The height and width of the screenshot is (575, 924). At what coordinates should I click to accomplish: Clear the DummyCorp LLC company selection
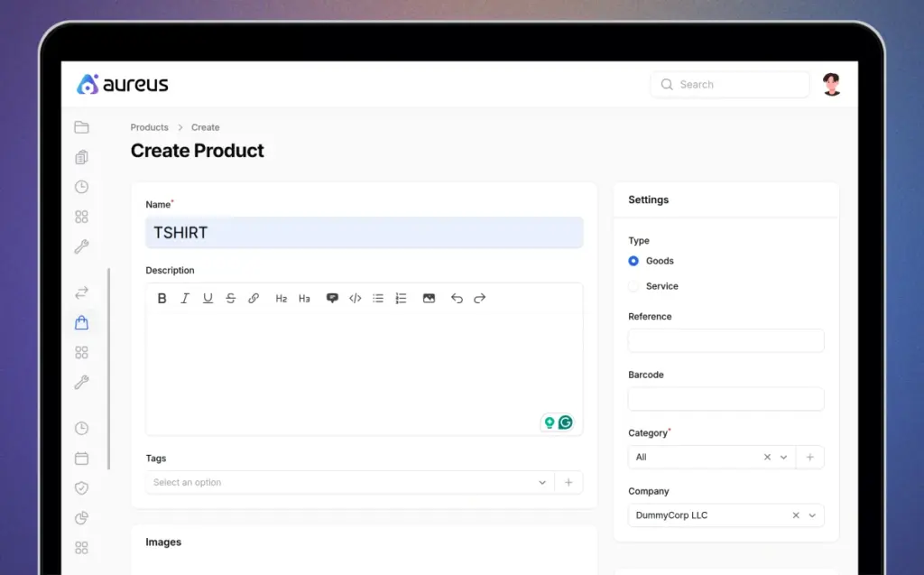[x=796, y=515]
